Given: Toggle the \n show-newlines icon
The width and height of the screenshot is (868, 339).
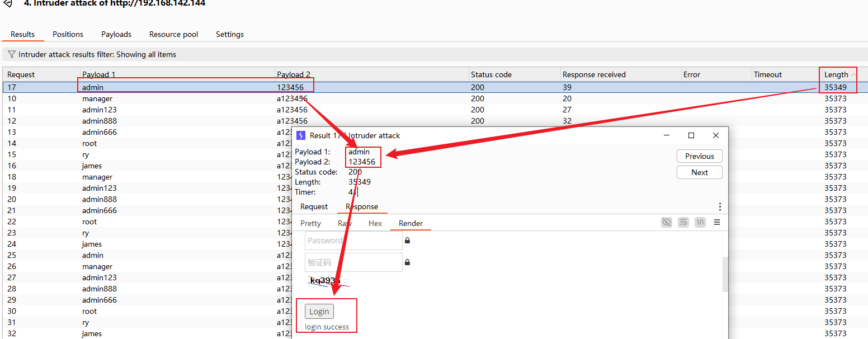Looking at the screenshot, I should point(700,222).
